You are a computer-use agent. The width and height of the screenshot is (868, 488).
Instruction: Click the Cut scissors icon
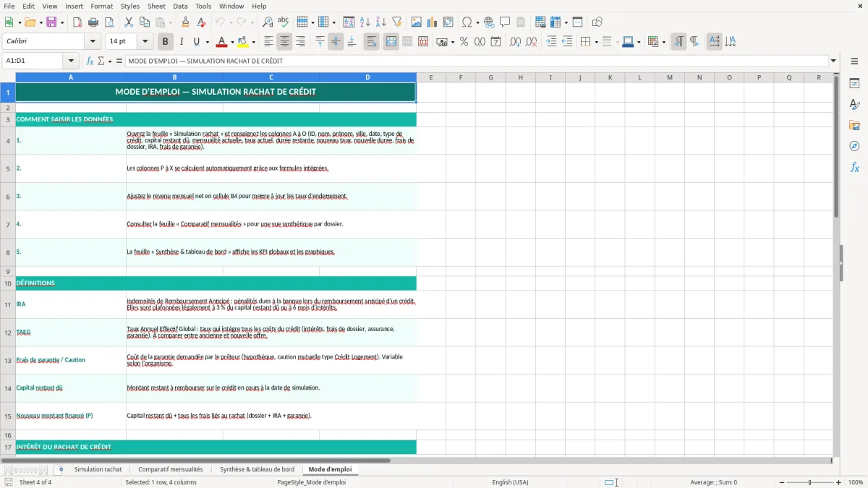click(x=129, y=22)
